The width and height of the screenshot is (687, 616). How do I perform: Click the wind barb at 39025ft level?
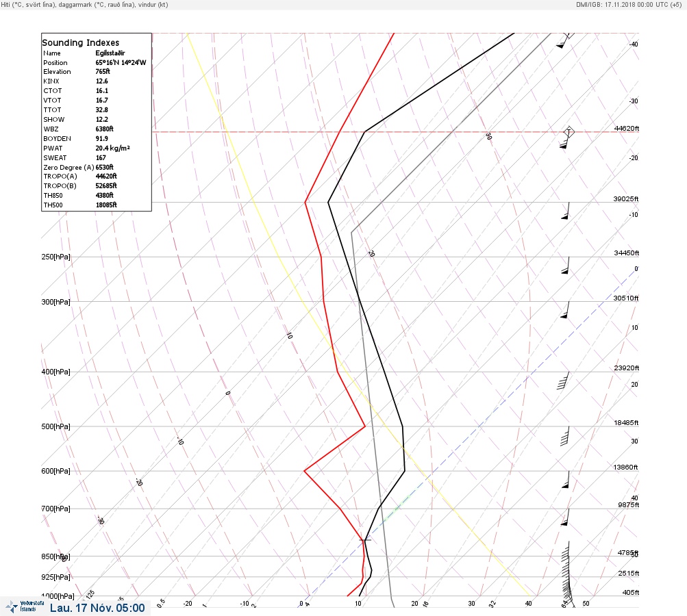pos(566,211)
